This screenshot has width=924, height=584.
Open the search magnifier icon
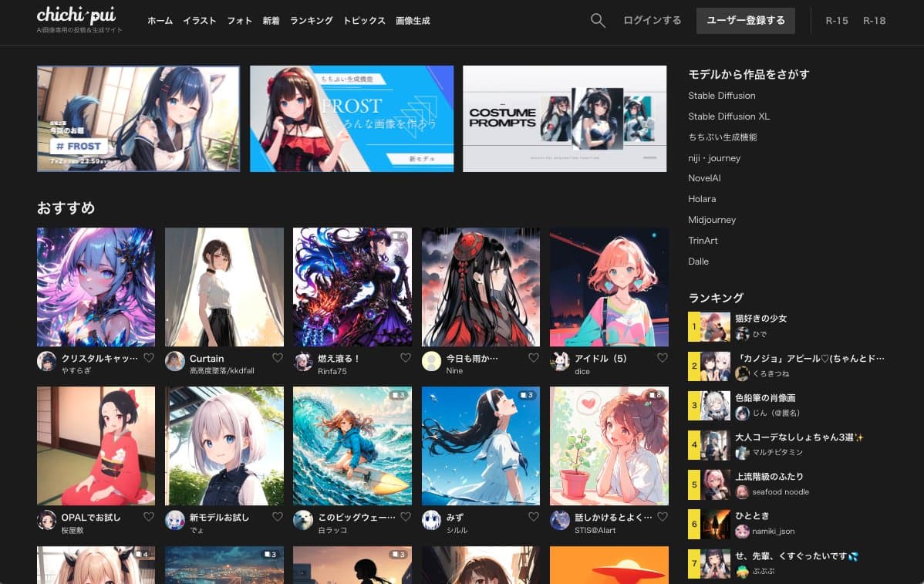[x=598, y=21]
